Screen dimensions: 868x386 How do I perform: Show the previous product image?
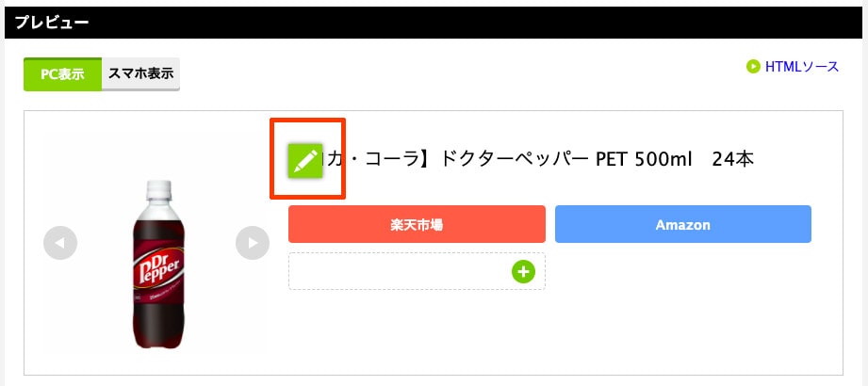point(60,244)
